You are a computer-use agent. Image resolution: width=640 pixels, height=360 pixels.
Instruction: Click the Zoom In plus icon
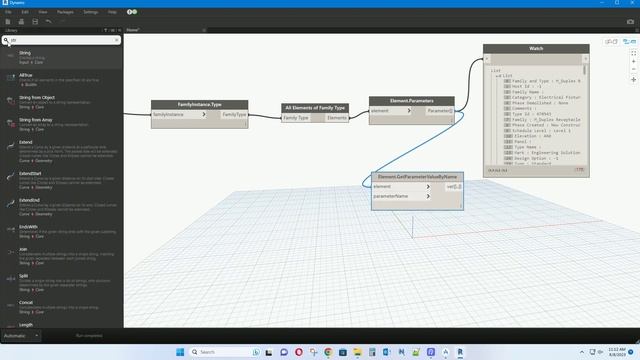[633, 62]
